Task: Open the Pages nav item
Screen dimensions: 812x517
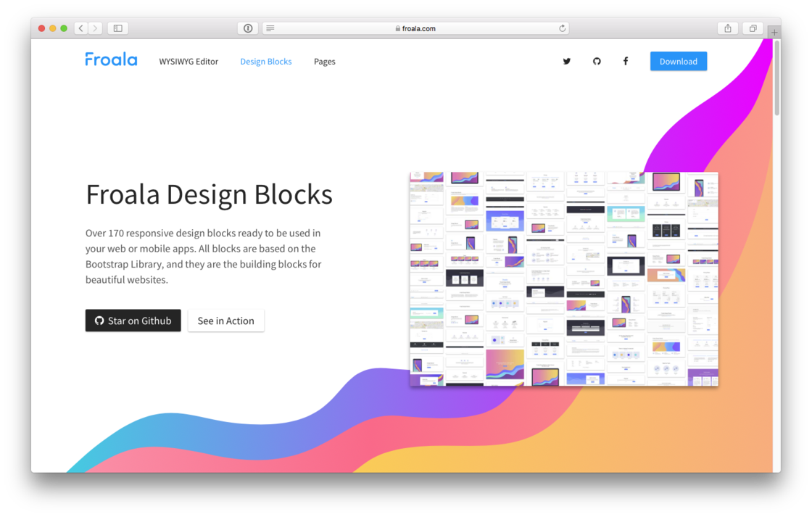Action: pyautogui.click(x=325, y=62)
